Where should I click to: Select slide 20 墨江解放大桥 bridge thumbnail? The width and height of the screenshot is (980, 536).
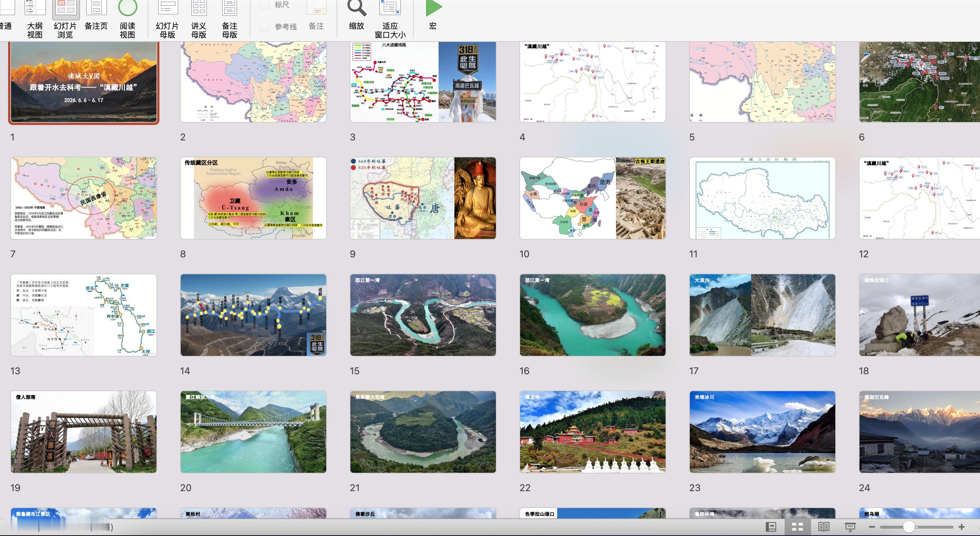tap(253, 432)
